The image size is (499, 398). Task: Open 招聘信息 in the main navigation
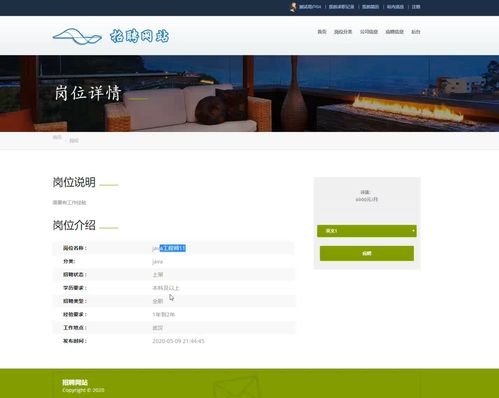pyautogui.click(x=394, y=32)
